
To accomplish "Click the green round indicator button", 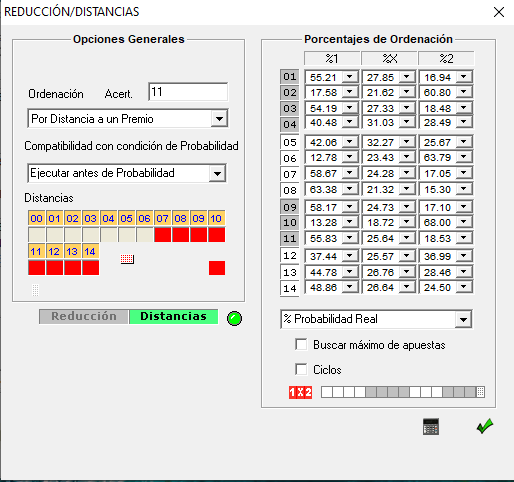I will point(234,318).
